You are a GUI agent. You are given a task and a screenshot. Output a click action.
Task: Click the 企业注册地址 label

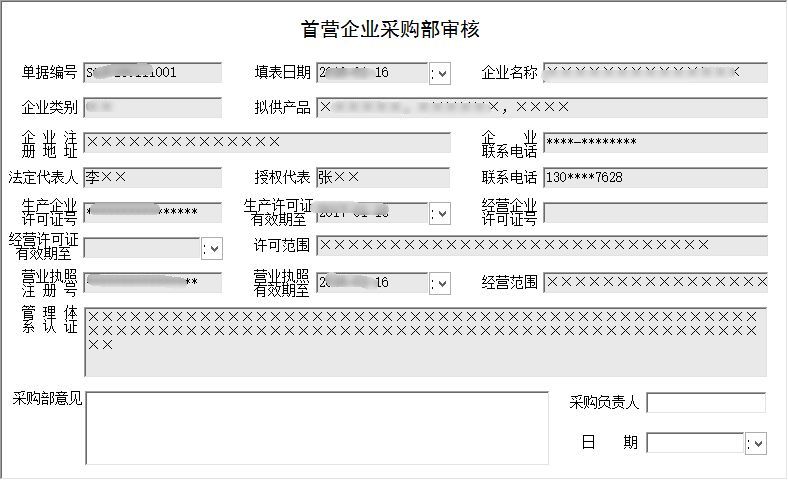tap(49, 144)
